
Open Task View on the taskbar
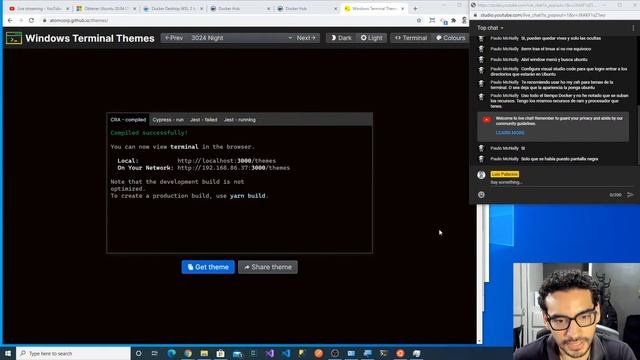[x=155, y=353]
